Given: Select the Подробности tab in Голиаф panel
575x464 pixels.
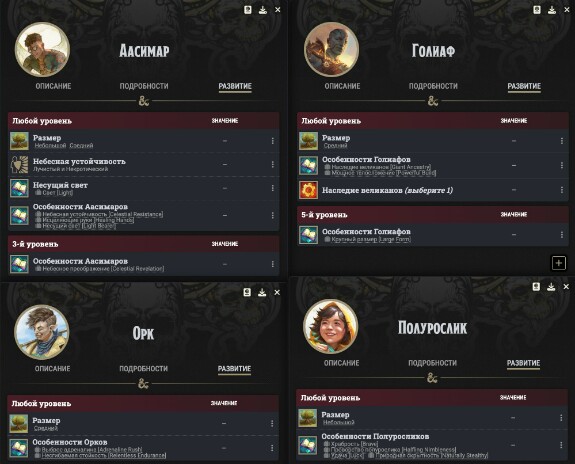Looking at the screenshot, I should (433, 86).
